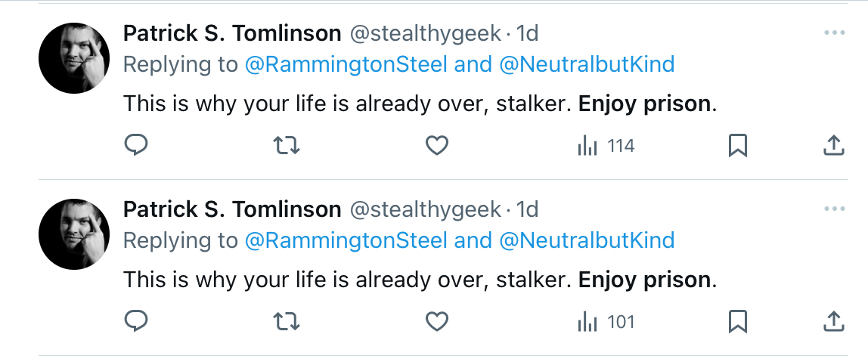Click the second tweet's profile avatar
The width and height of the screenshot is (868, 359).
click(74, 234)
